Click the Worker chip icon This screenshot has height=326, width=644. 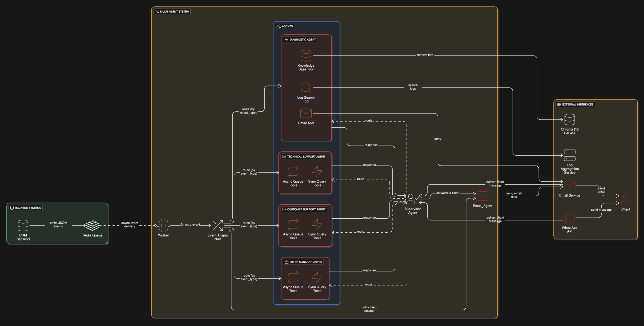[x=163, y=226]
